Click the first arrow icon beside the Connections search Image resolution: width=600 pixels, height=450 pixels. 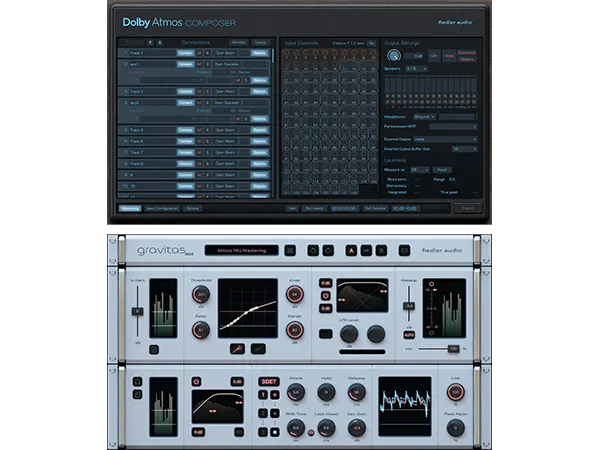[x=150, y=42]
